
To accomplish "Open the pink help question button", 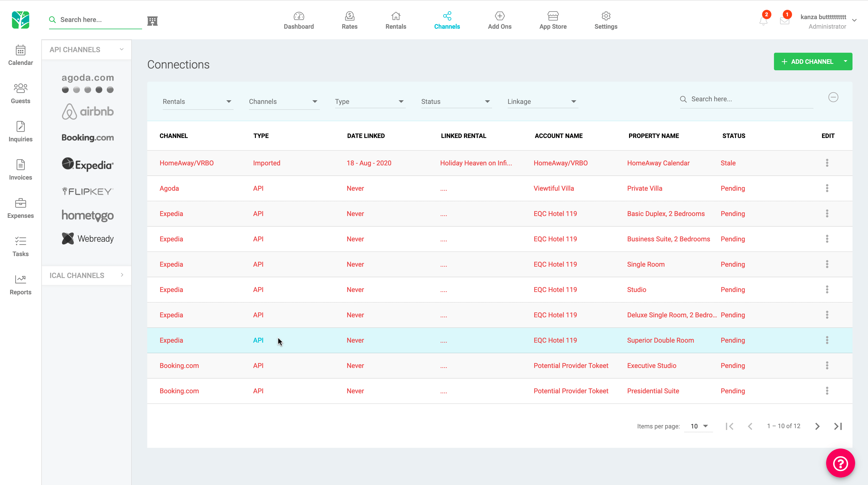I will [x=840, y=463].
